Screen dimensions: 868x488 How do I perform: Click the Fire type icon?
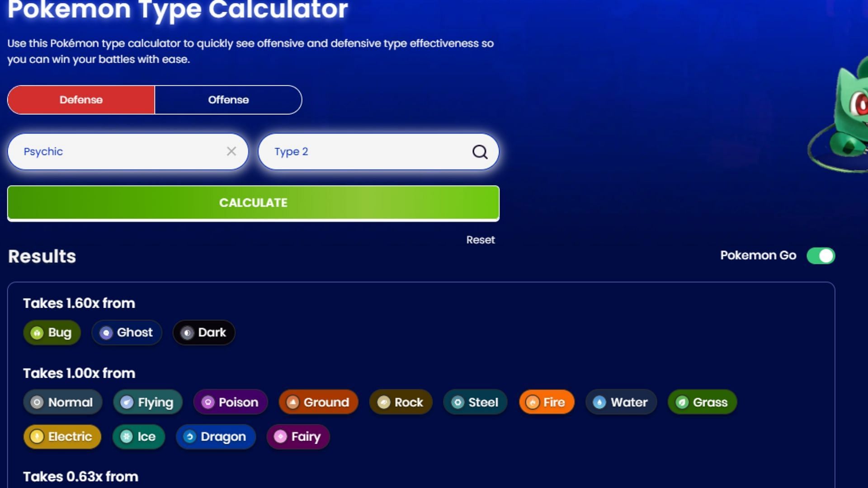click(533, 402)
